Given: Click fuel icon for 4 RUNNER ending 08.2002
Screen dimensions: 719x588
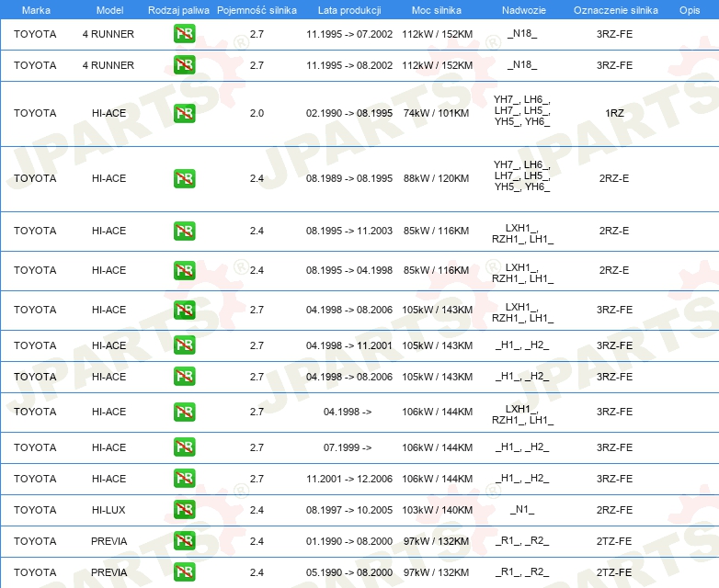Looking at the screenshot, I should [x=184, y=65].
